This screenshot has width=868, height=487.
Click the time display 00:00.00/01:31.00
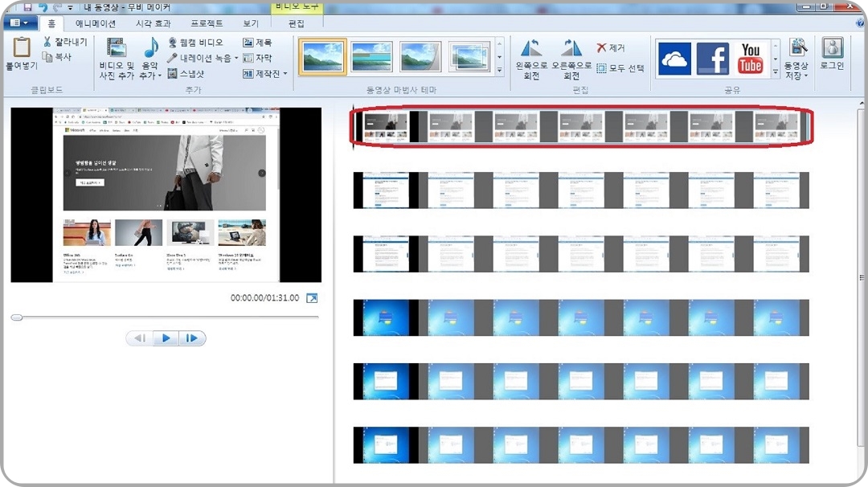tap(264, 297)
